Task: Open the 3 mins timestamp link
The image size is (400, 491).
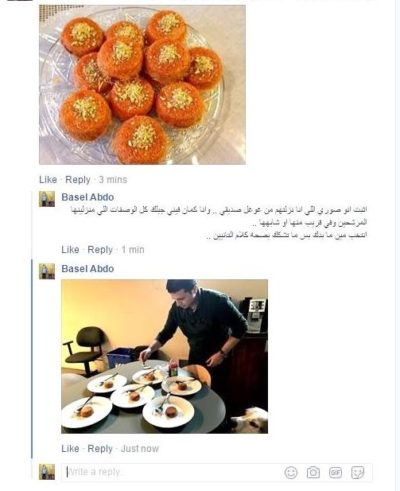Action: tap(113, 180)
